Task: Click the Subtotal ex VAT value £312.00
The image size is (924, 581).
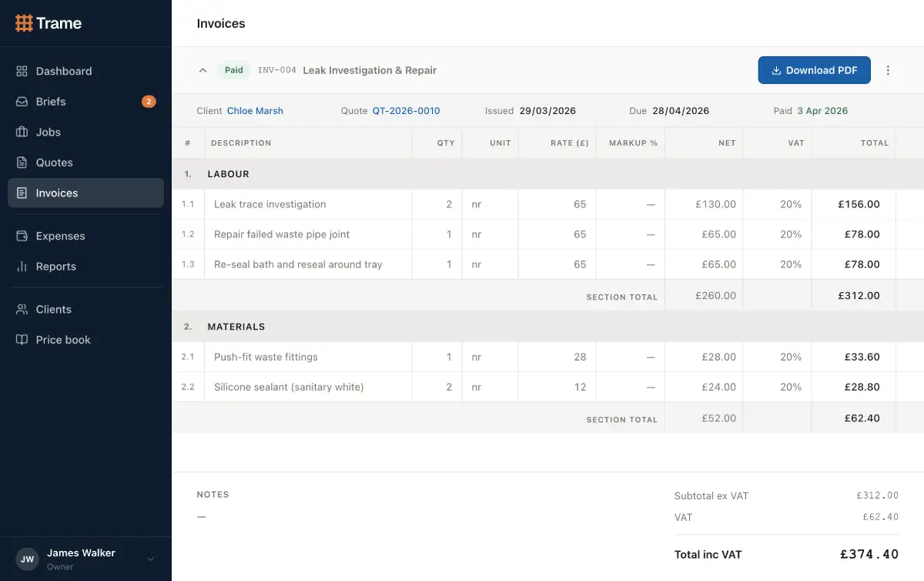Action: 878,495
